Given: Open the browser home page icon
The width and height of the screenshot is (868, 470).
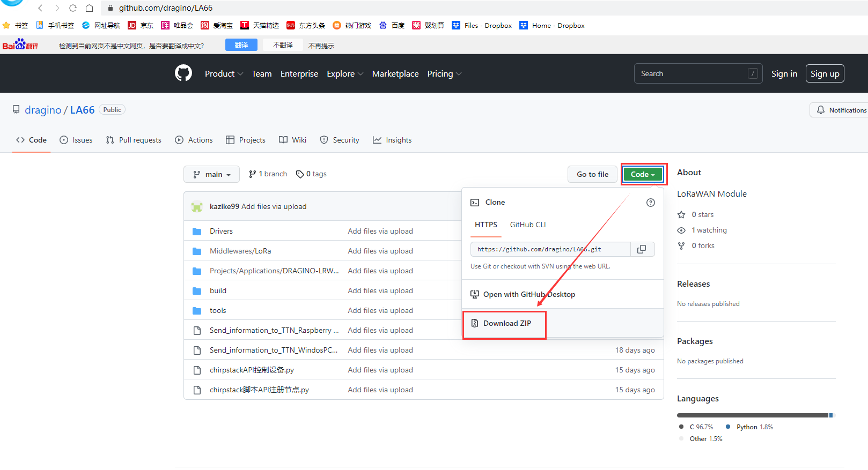Looking at the screenshot, I should [89, 8].
